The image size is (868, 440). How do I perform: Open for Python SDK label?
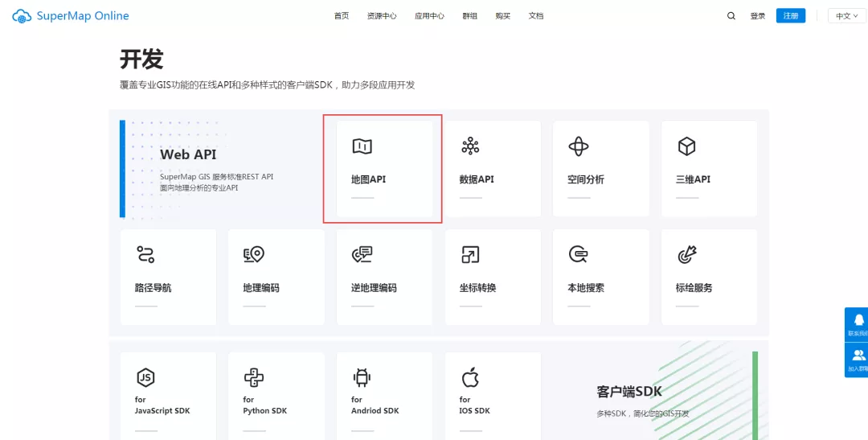265,405
